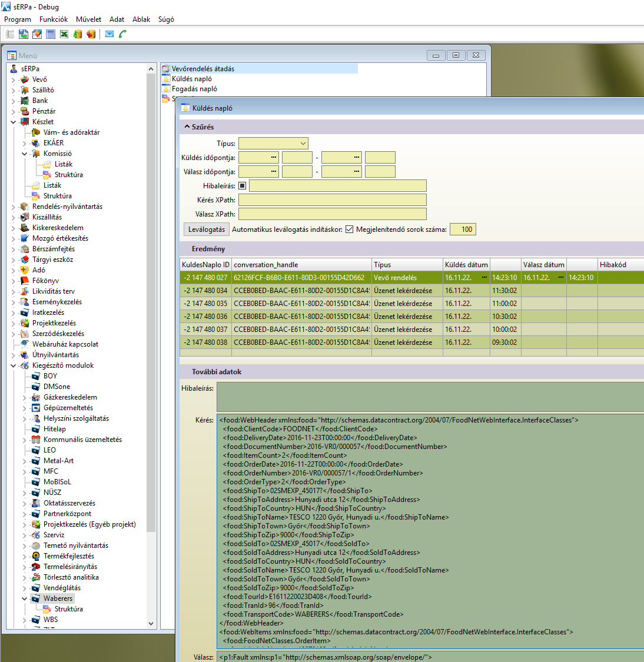Click the Kérés XPath input field
Image resolution: width=644 pixels, height=662 pixels.
[x=332, y=200]
